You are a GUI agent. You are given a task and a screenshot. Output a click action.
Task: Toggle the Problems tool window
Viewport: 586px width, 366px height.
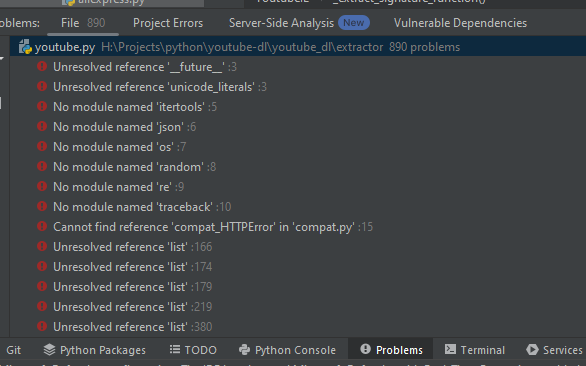(391, 350)
